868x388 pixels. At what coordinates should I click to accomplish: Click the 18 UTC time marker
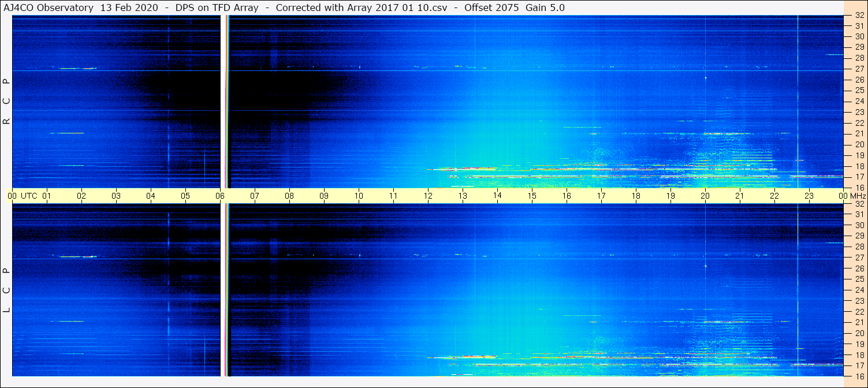(x=635, y=196)
